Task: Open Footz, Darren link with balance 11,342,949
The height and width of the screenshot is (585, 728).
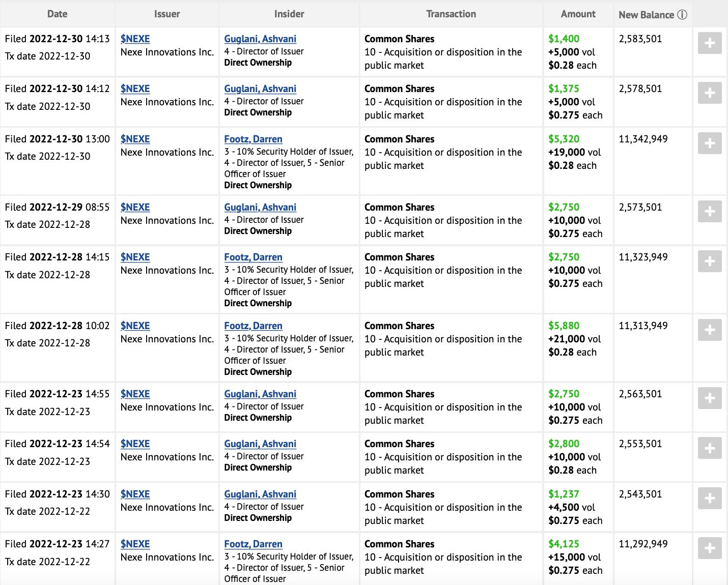Action: tap(253, 139)
